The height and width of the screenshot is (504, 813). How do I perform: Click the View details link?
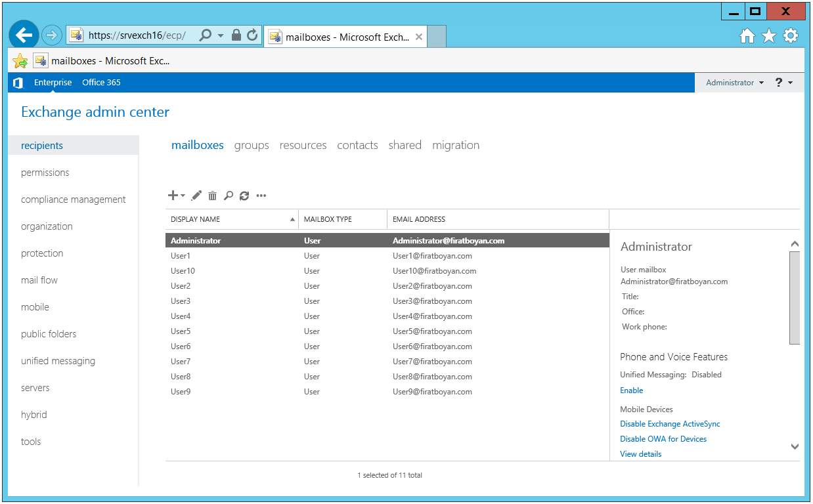640,454
